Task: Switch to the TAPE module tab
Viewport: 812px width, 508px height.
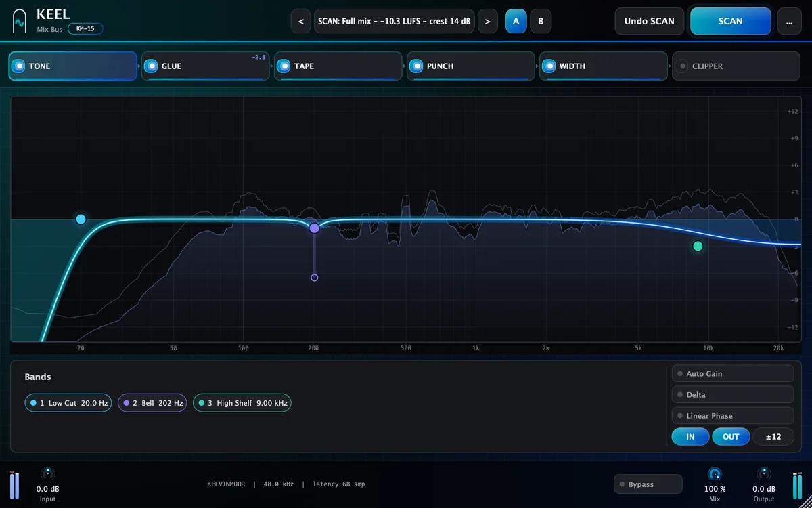Action: (x=338, y=66)
